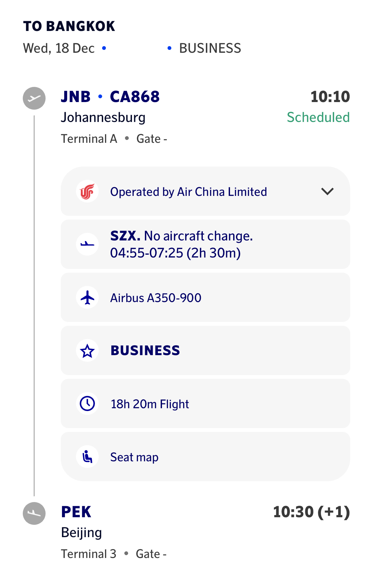Select the Airbus A350-900 row
The height and width of the screenshot is (588, 373).
(x=206, y=298)
